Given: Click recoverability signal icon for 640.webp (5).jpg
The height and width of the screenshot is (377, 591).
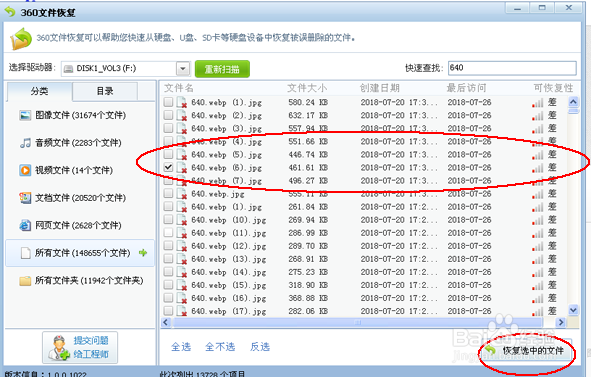Looking at the screenshot, I should [x=538, y=155].
